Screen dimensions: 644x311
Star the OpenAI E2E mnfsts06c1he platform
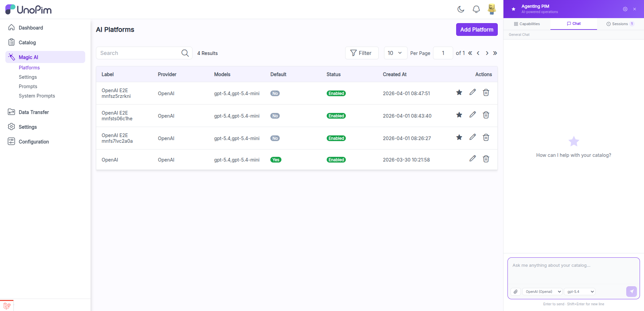(x=459, y=115)
